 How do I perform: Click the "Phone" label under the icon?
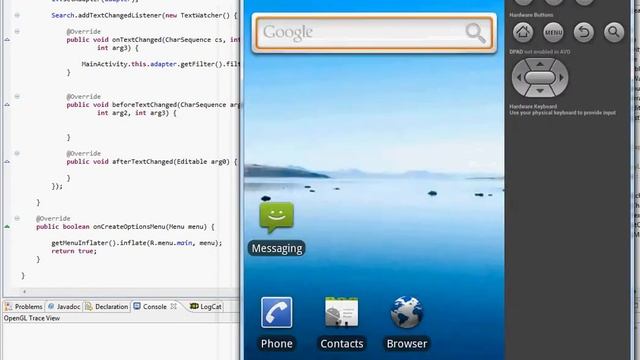coord(276,344)
